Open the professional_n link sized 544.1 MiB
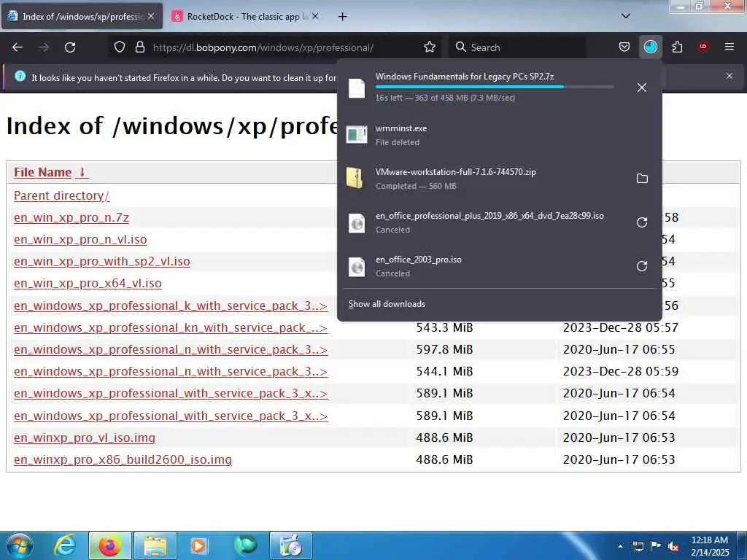 tap(171, 371)
